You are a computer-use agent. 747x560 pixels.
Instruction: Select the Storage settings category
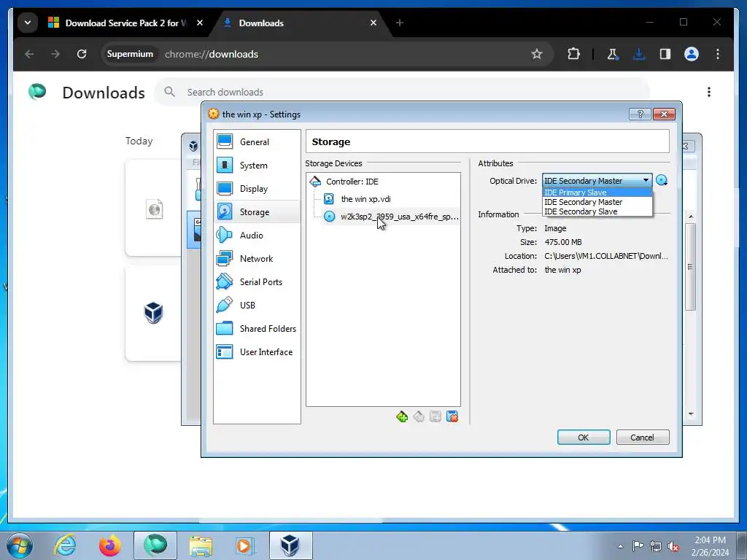[x=257, y=212]
